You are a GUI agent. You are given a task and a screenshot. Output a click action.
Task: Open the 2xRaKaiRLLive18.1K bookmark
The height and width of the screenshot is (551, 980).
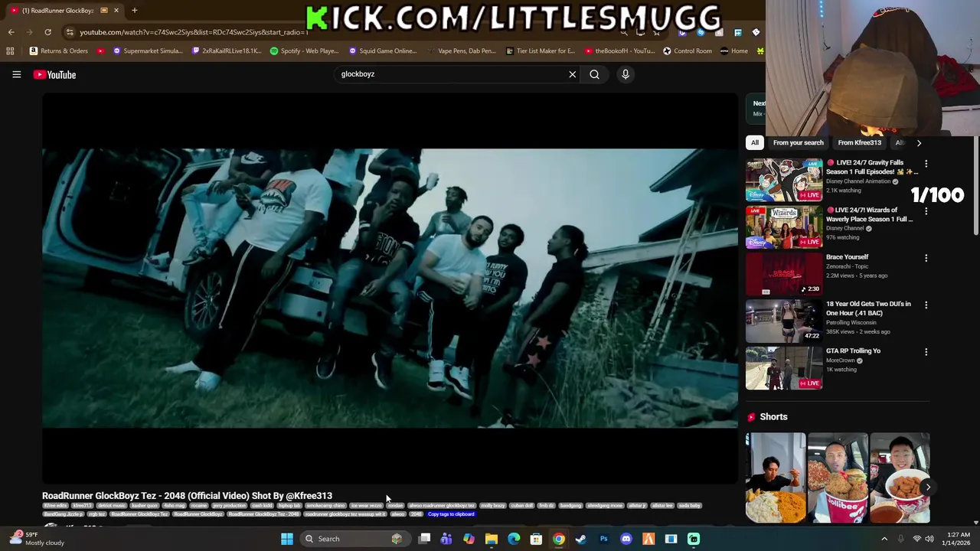coord(227,51)
